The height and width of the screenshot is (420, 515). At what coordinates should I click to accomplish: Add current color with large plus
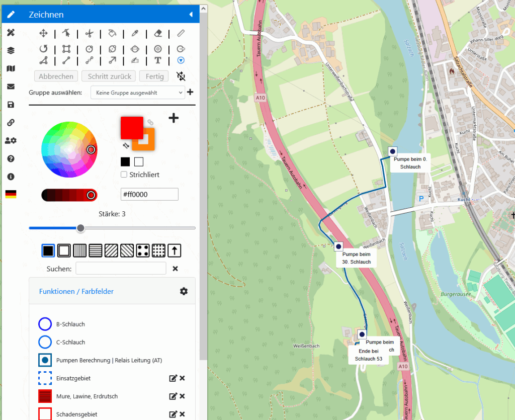coord(174,118)
